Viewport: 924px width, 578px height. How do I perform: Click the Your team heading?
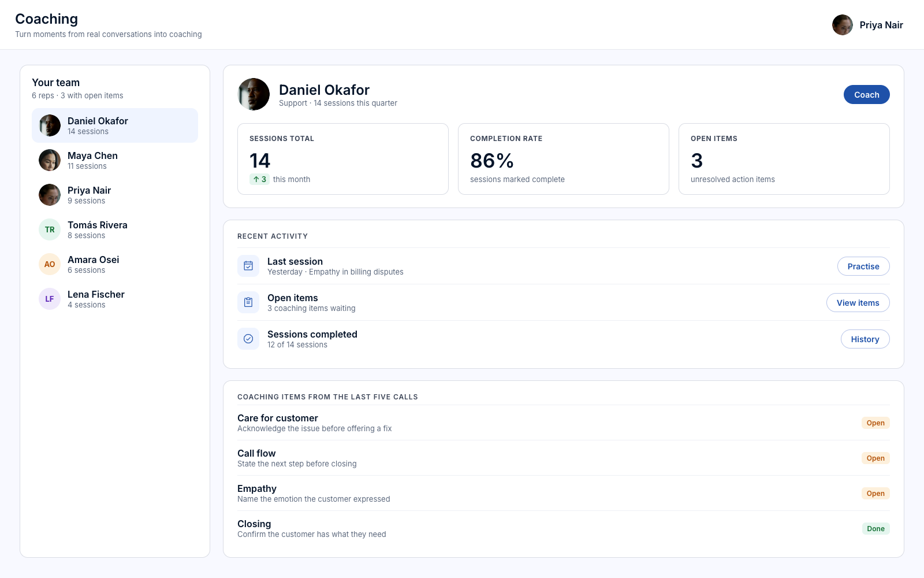pyautogui.click(x=56, y=83)
